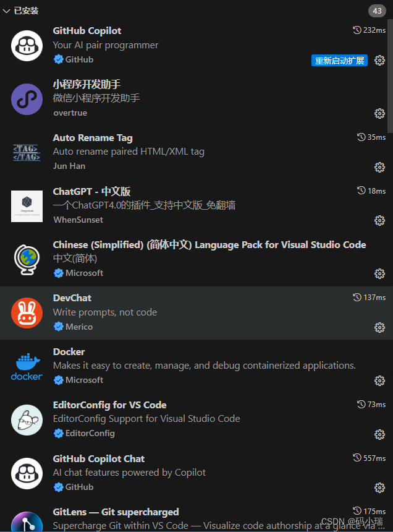Select the Auto Rename Tag extension title
This screenshot has width=393, height=532.
(x=93, y=138)
